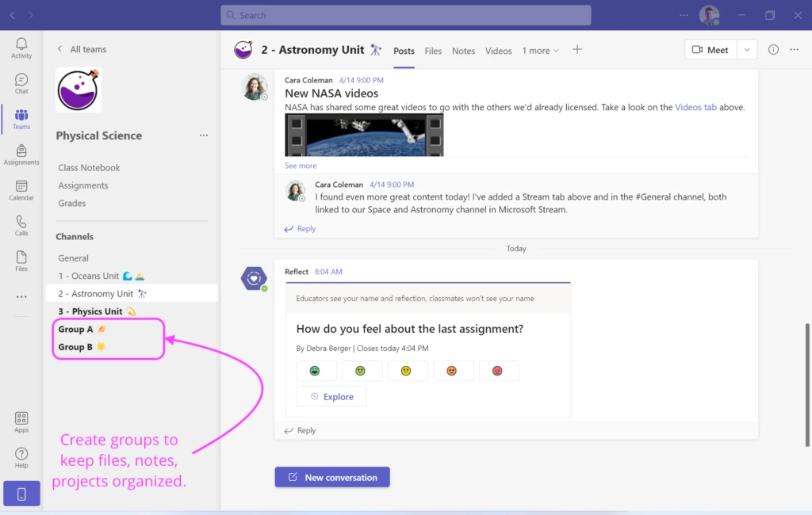Open the Activity feed

tap(21, 48)
